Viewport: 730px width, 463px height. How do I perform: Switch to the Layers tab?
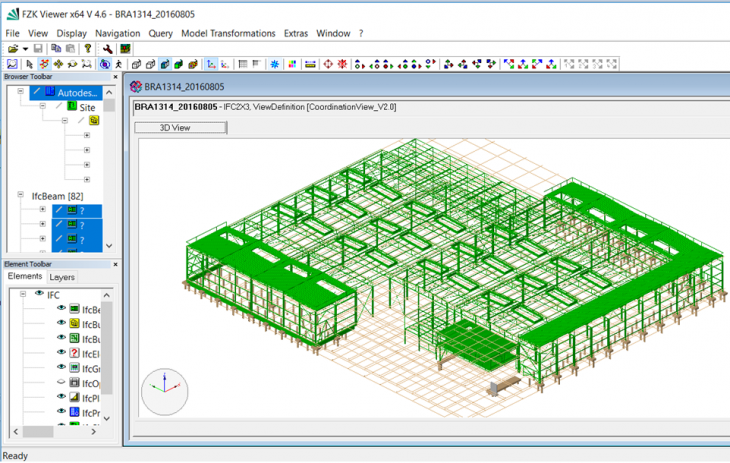coord(62,277)
